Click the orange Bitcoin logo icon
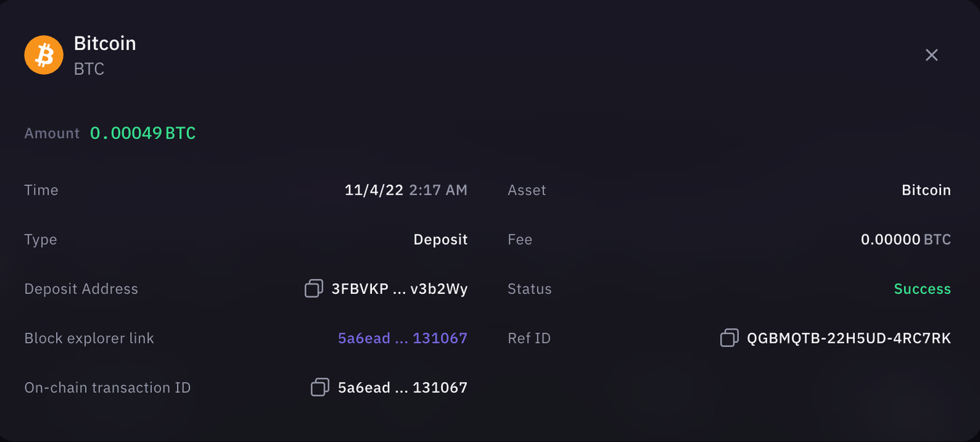The width and height of the screenshot is (980, 442). [x=43, y=55]
